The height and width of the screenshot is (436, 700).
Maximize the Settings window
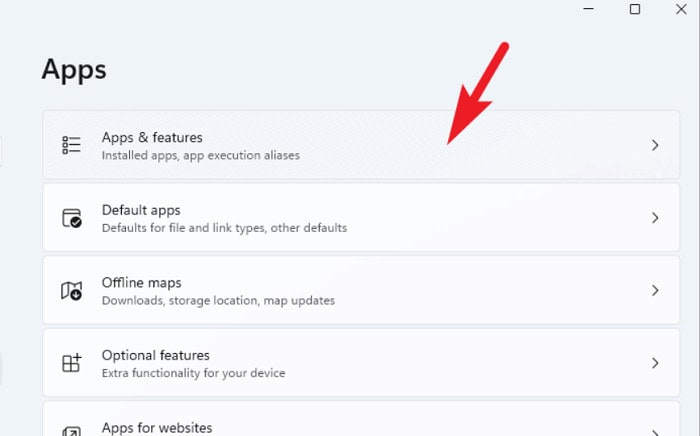pyautogui.click(x=634, y=9)
